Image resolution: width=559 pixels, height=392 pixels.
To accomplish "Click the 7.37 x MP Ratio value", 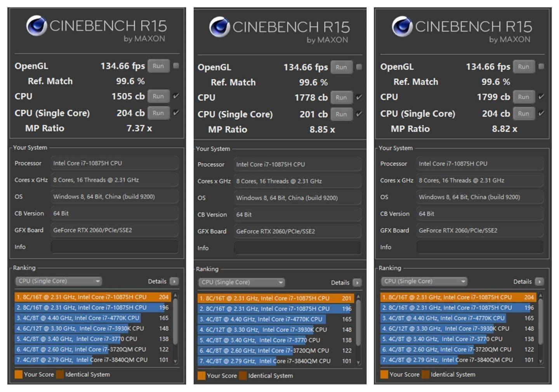I will [x=139, y=128].
